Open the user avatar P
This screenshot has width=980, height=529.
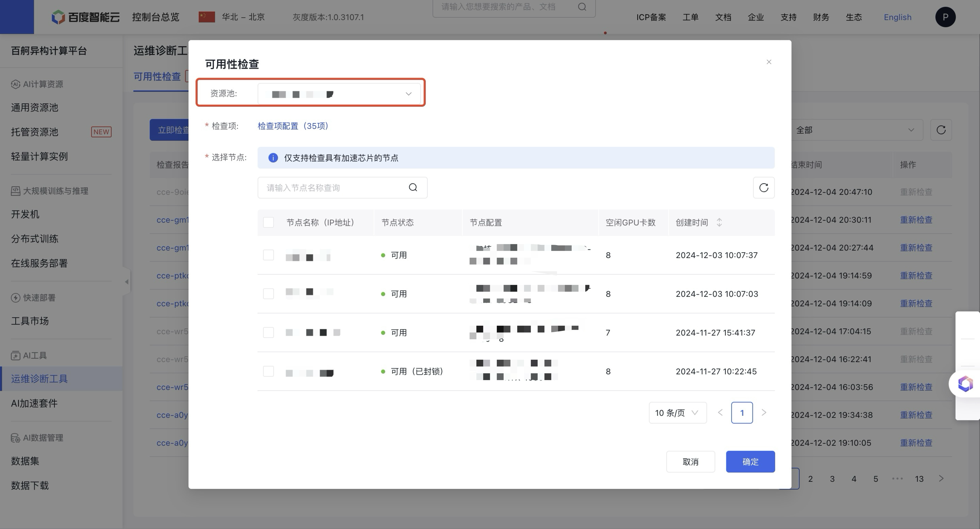tap(945, 17)
